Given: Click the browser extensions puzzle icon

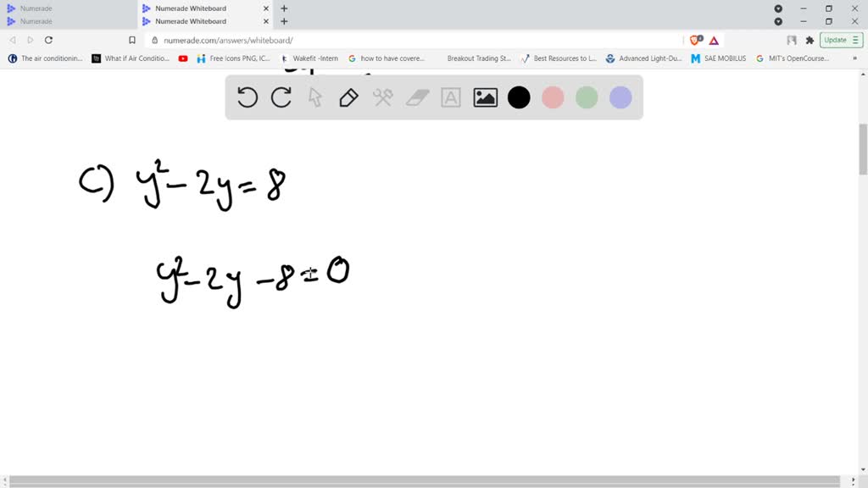Looking at the screenshot, I should coord(810,40).
